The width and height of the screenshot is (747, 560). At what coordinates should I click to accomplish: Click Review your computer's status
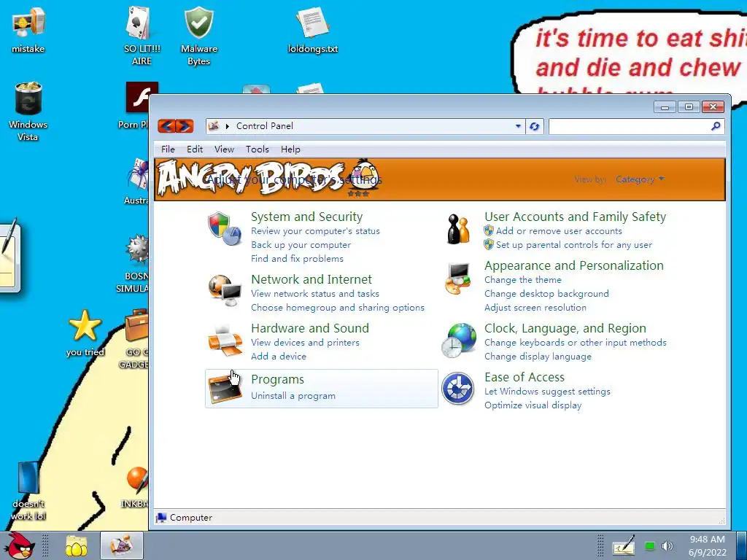click(x=315, y=231)
